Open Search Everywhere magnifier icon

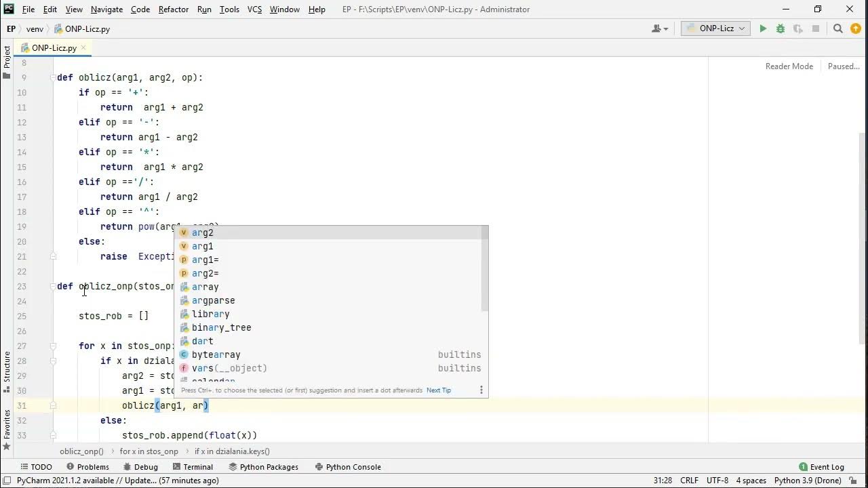click(x=838, y=28)
